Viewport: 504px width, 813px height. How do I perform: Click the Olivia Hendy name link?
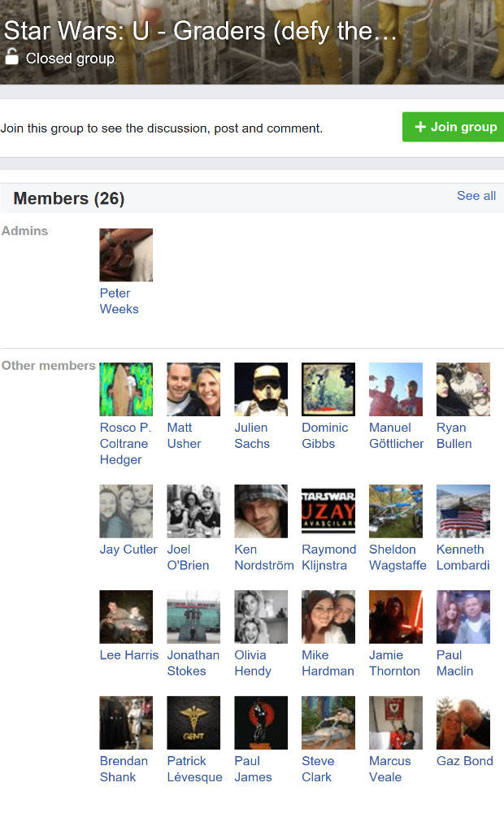pyautogui.click(x=253, y=663)
